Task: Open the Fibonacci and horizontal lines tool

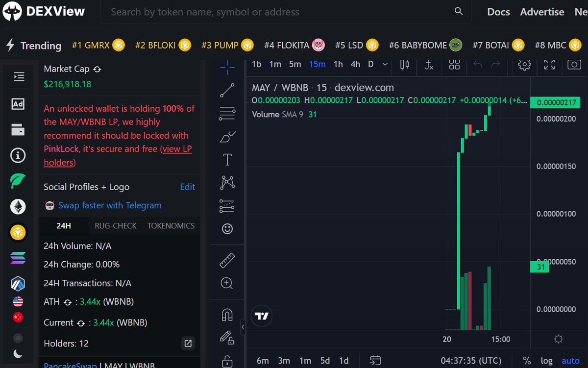Action: [x=227, y=113]
